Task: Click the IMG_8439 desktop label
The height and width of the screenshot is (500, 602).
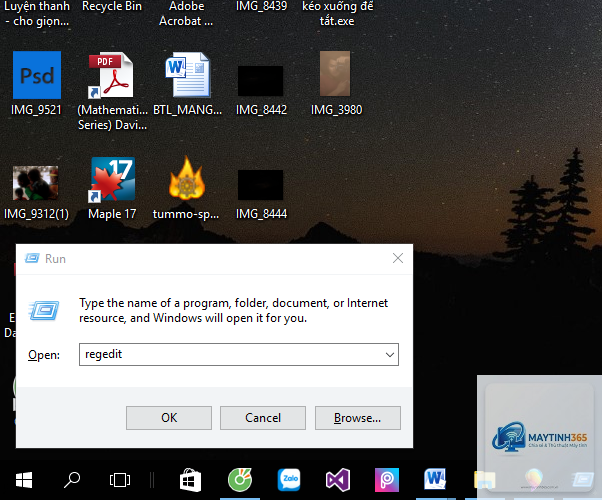Action: tap(261, 6)
